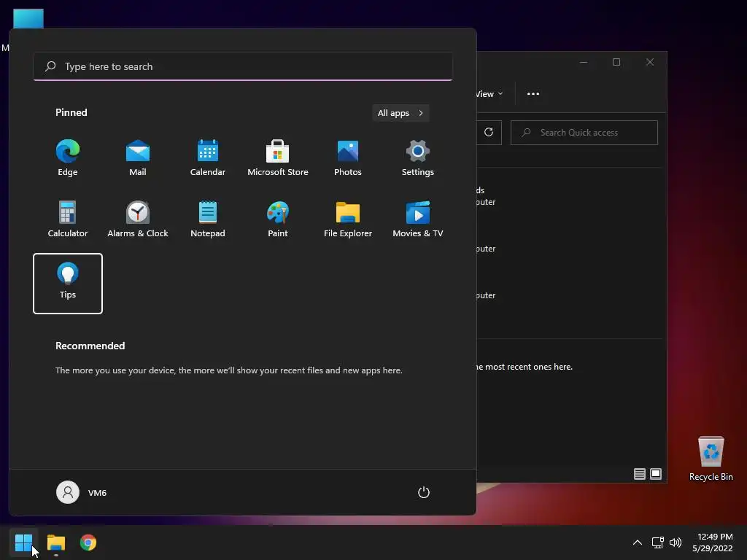Expand the View dropdown in File Explorer
The width and height of the screenshot is (747, 560).
point(489,94)
